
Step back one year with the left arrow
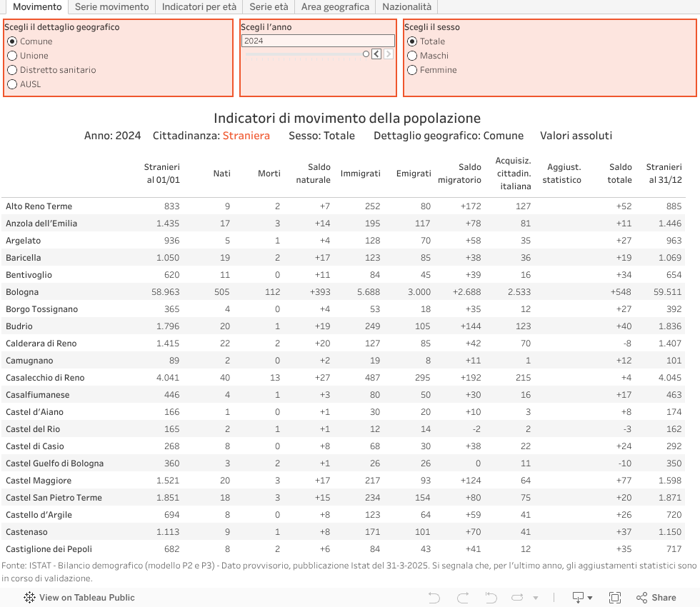(376, 54)
